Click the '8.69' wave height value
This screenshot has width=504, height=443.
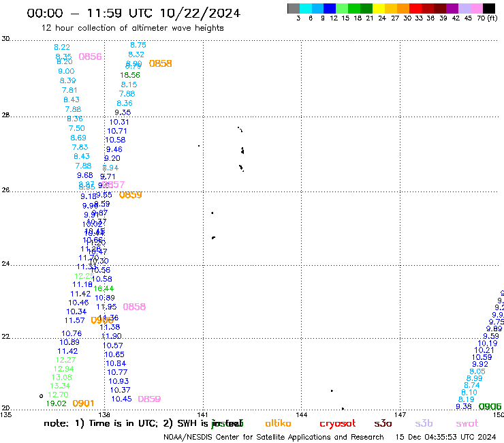pos(78,138)
